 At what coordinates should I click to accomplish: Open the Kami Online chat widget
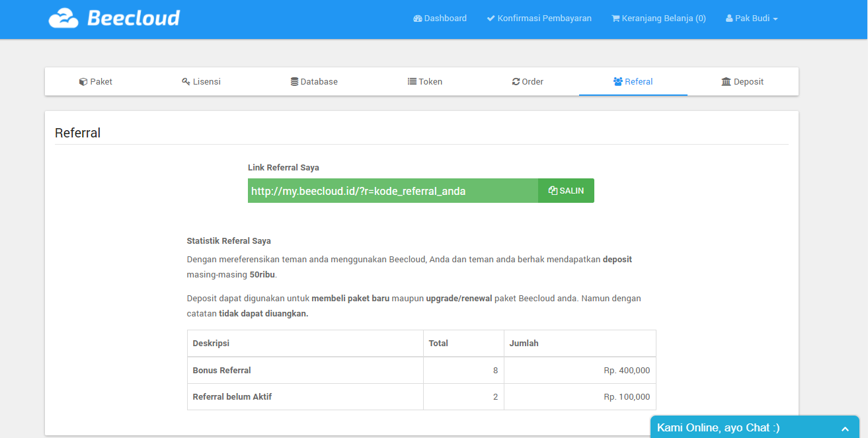click(754, 427)
